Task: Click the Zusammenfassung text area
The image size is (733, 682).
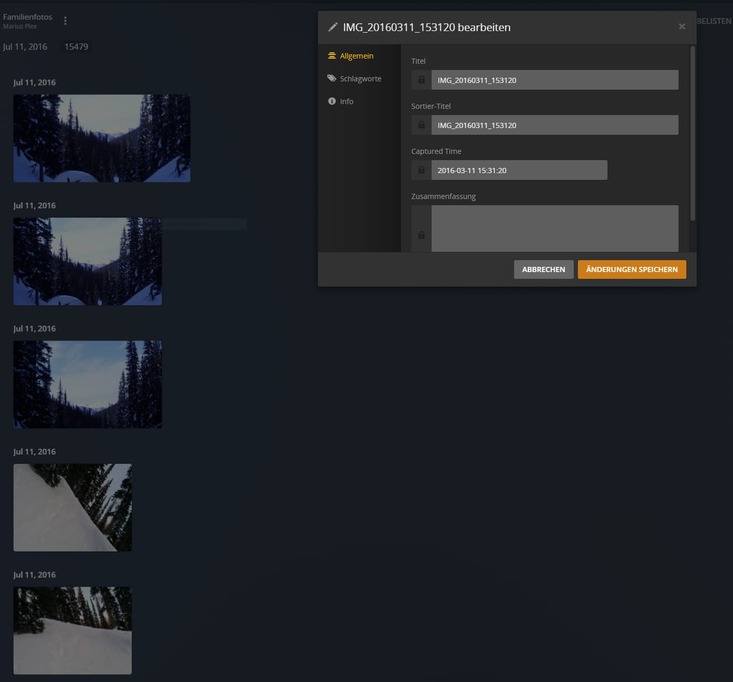Action: 554,228
